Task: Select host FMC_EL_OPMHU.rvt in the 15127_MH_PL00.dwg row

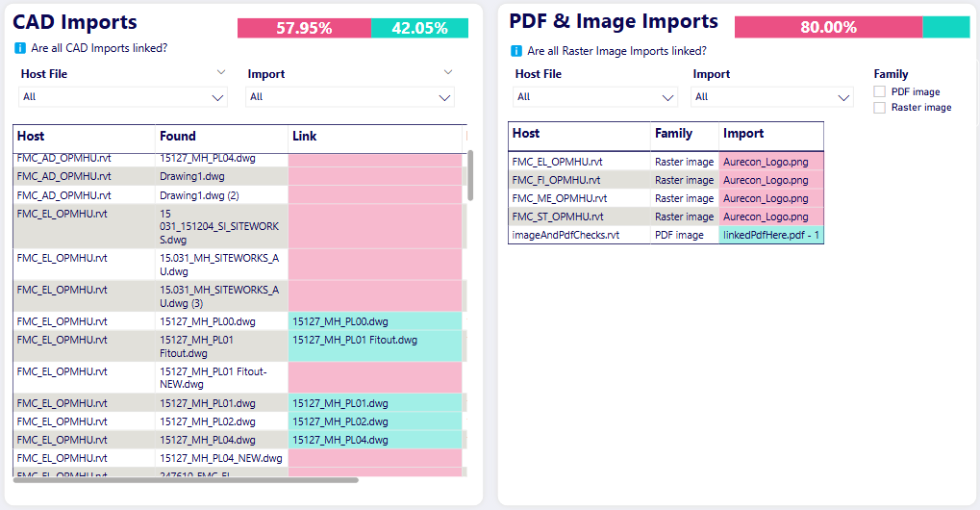Action: point(84,321)
